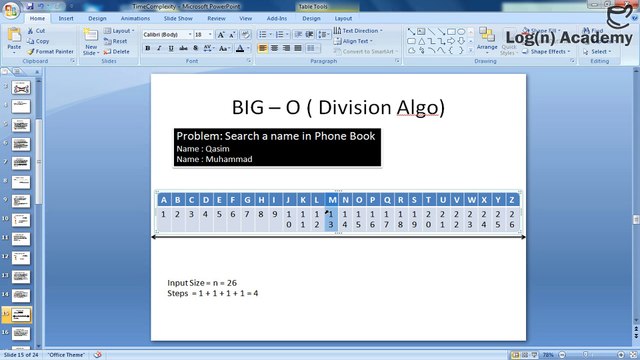
Task: Open Change Case dropdown
Action: click(x=223, y=48)
